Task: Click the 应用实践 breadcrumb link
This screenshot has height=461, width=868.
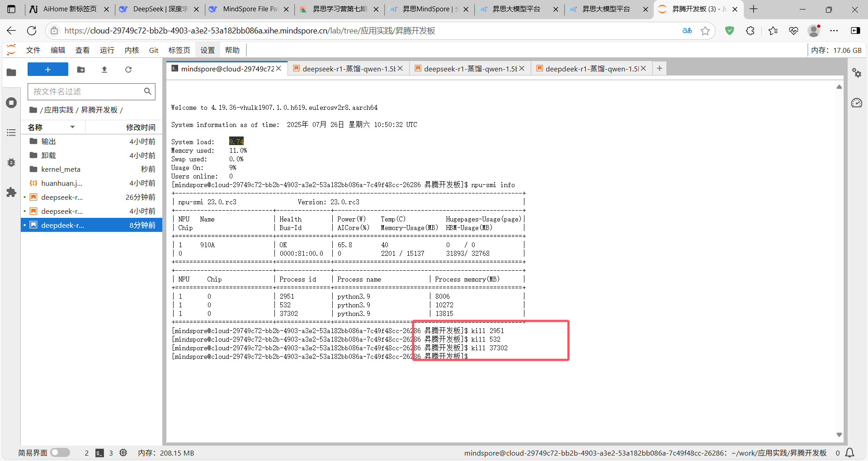Action: click(x=59, y=110)
